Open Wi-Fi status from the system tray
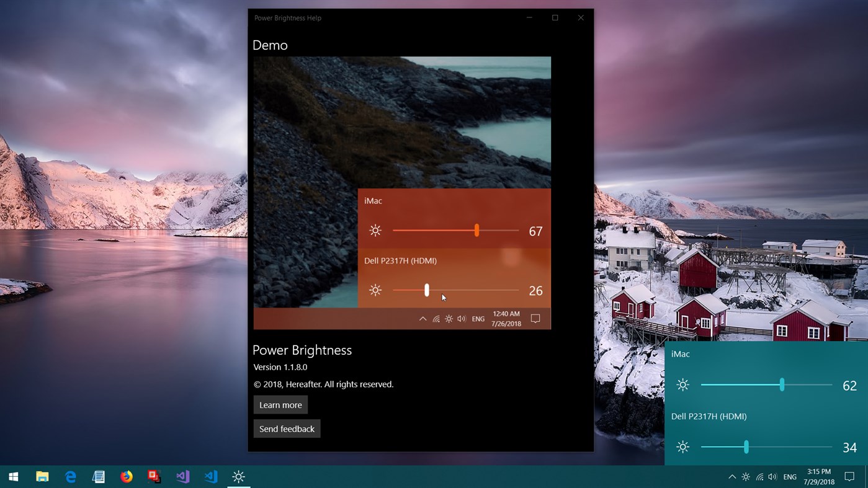The image size is (868, 488). click(759, 477)
